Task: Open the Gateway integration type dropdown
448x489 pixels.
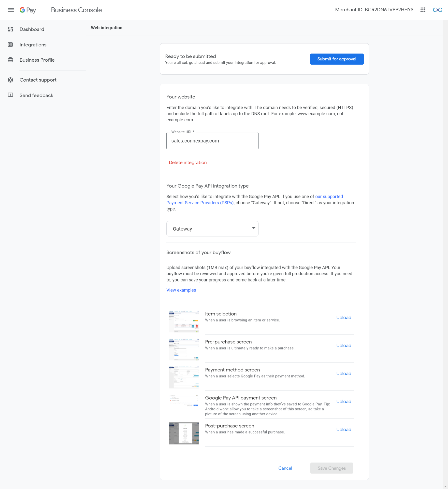Action: coord(212,229)
